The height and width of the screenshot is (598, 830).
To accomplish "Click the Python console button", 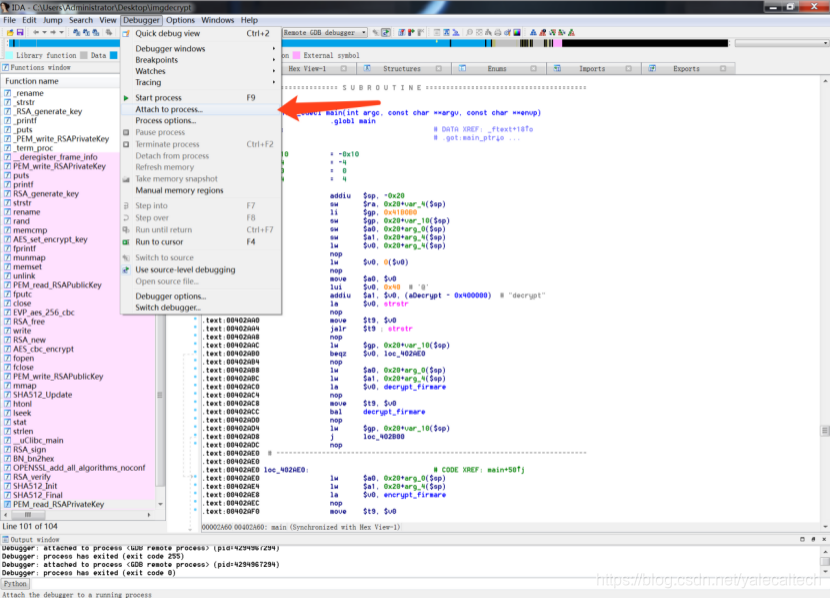I will pos(15,584).
